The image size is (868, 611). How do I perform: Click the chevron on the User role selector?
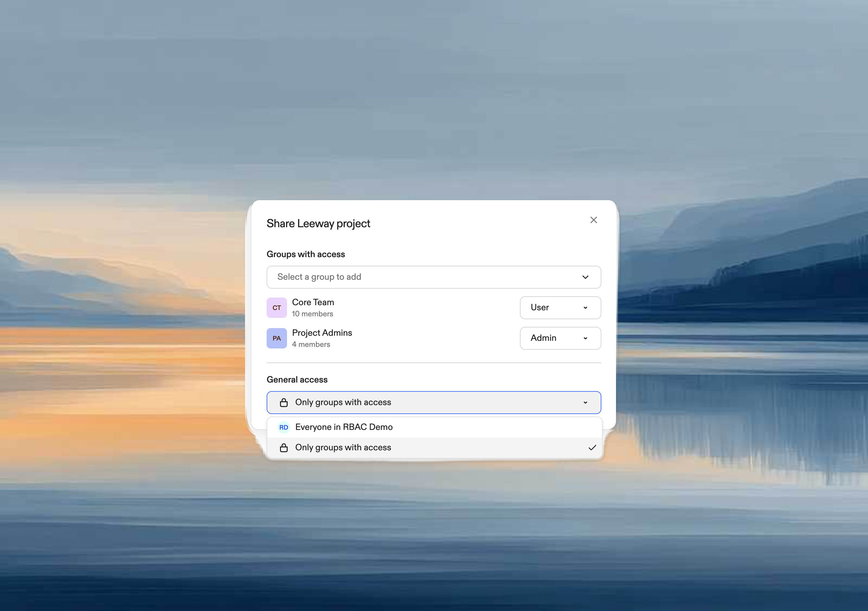coord(585,307)
